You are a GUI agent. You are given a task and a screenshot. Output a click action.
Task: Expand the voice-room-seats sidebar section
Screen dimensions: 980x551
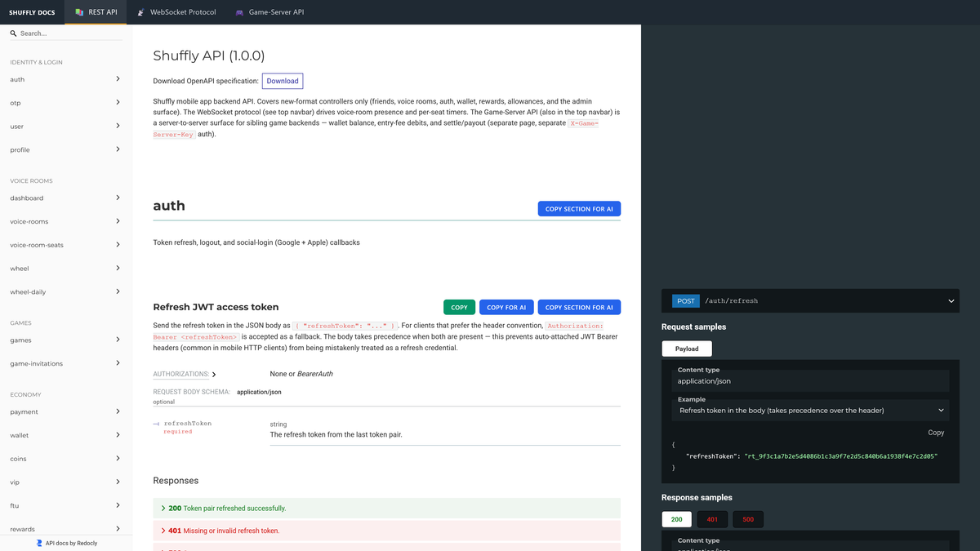pos(66,245)
